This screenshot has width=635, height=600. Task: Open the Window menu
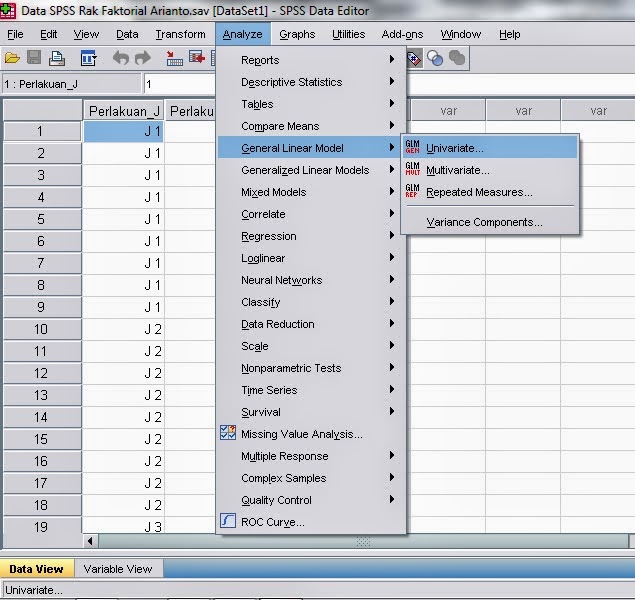click(x=461, y=34)
